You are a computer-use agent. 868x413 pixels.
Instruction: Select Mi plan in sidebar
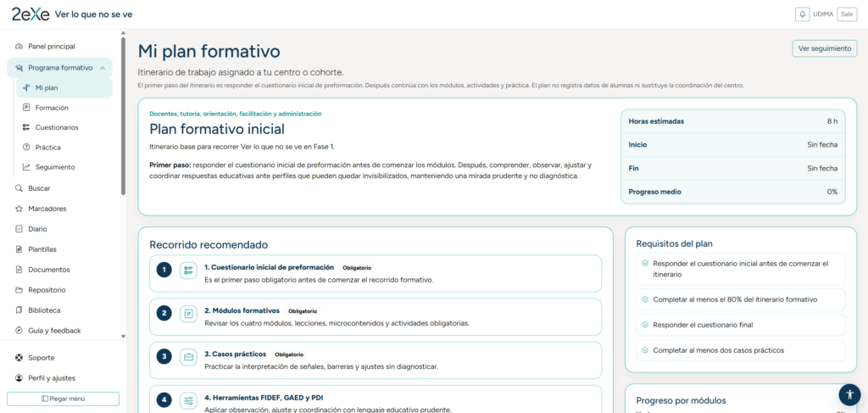(64, 87)
